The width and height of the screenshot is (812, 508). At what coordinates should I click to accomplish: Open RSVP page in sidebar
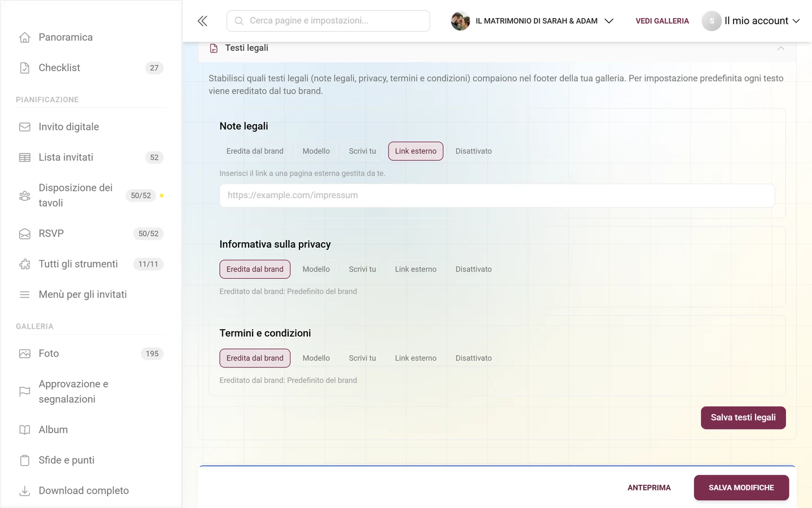click(x=91, y=234)
